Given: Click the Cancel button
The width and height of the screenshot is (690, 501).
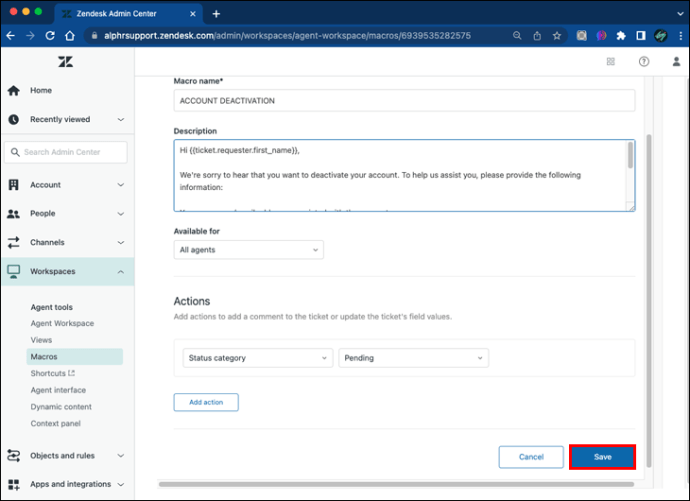Looking at the screenshot, I should pyautogui.click(x=531, y=457).
